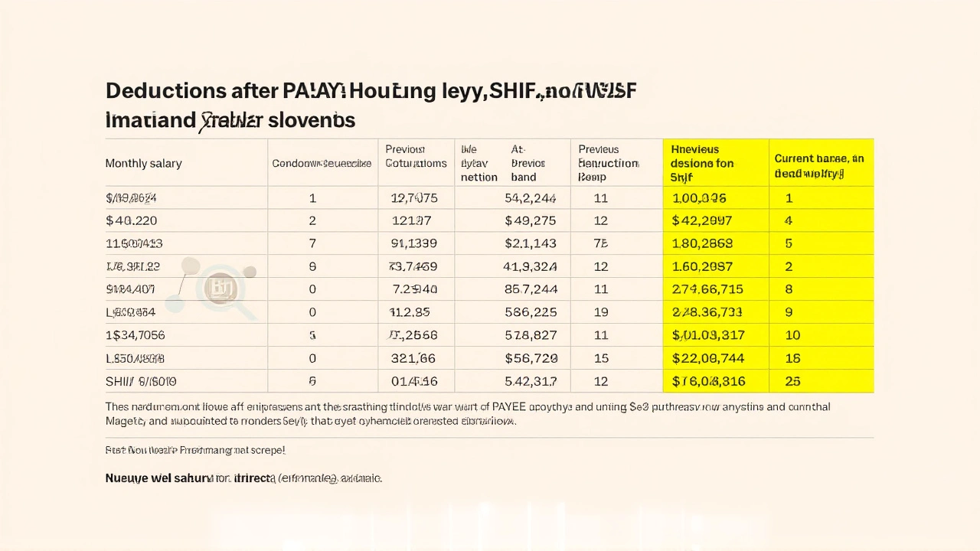The height and width of the screenshot is (551, 980).
Task: Click the highlighted '274.66,715' cell
Action: coord(707,289)
